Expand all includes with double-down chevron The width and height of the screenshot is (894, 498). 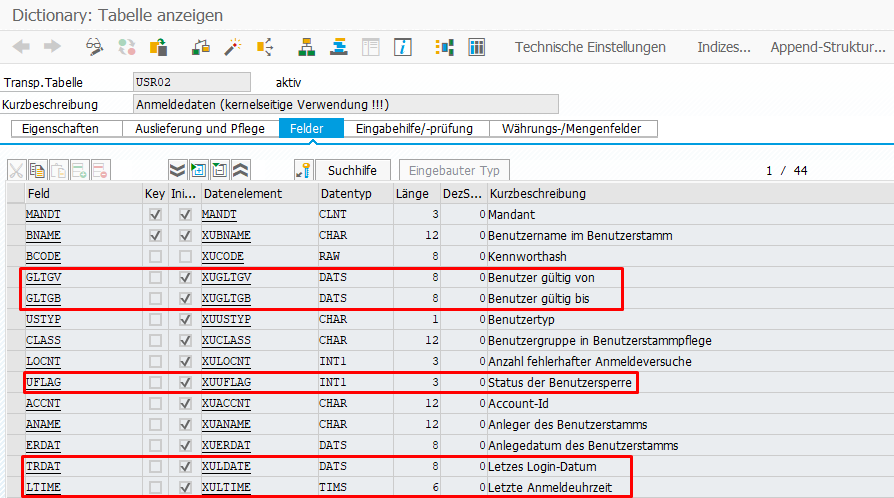(177, 170)
